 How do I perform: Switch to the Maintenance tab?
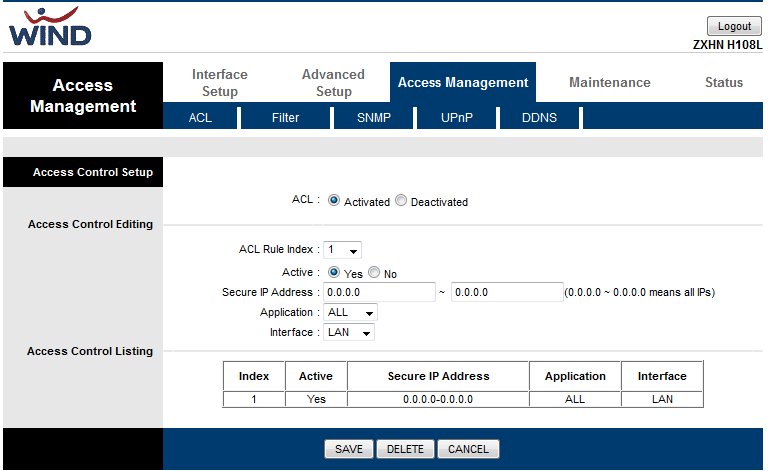610,82
